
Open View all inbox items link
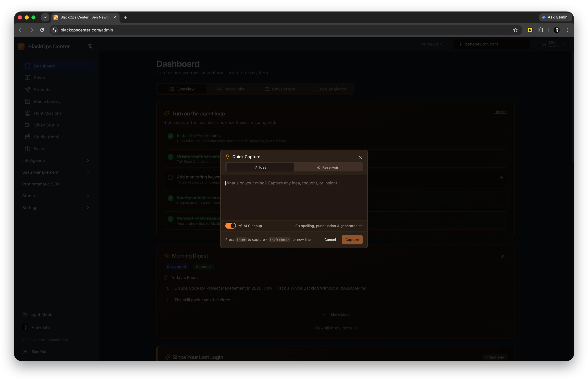pos(335,328)
